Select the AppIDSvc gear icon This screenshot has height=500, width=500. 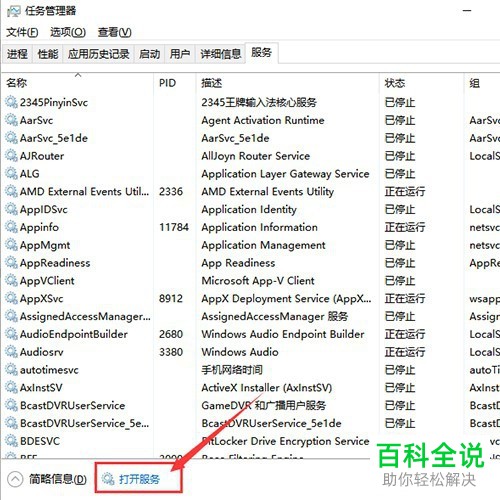click(11, 209)
